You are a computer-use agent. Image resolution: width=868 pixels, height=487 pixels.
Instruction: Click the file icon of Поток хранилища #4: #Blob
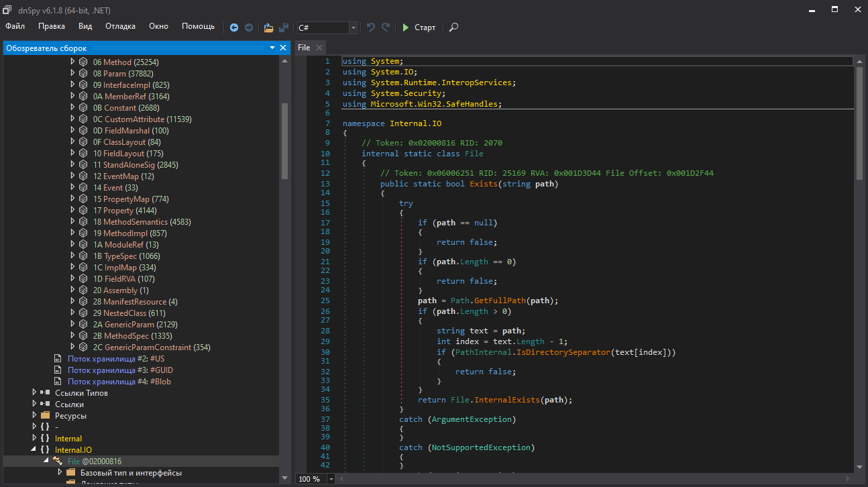[58, 382]
